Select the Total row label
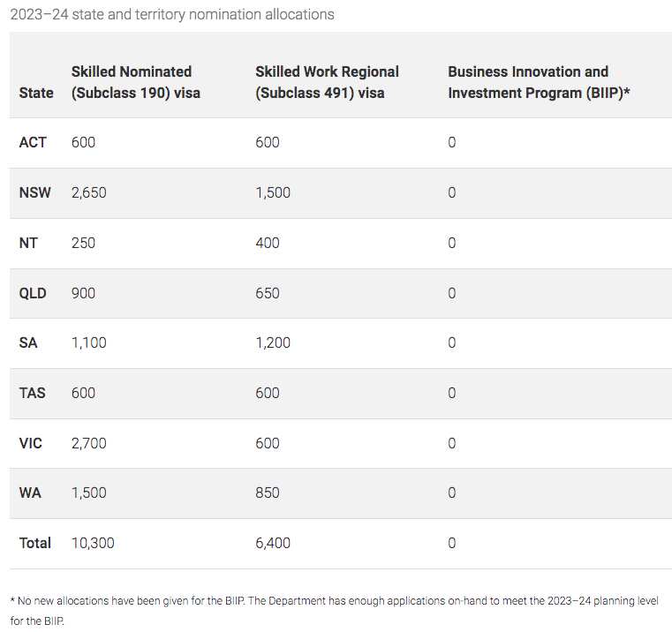This screenshot has height=632, width=672. [x=35, y=543]
